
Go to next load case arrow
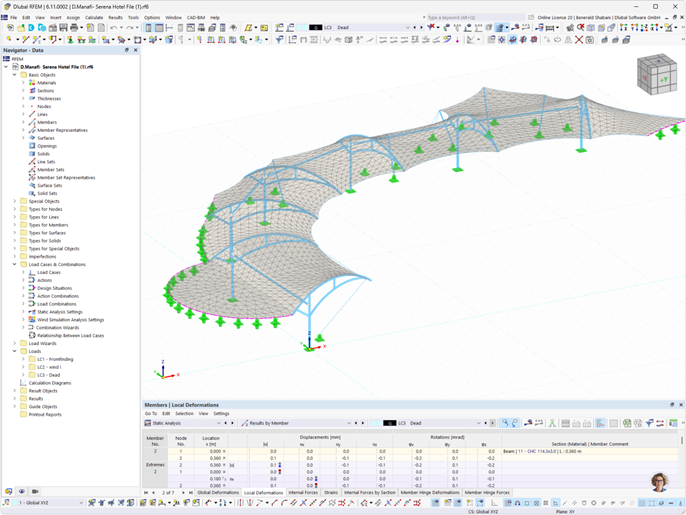click(422, 28)
